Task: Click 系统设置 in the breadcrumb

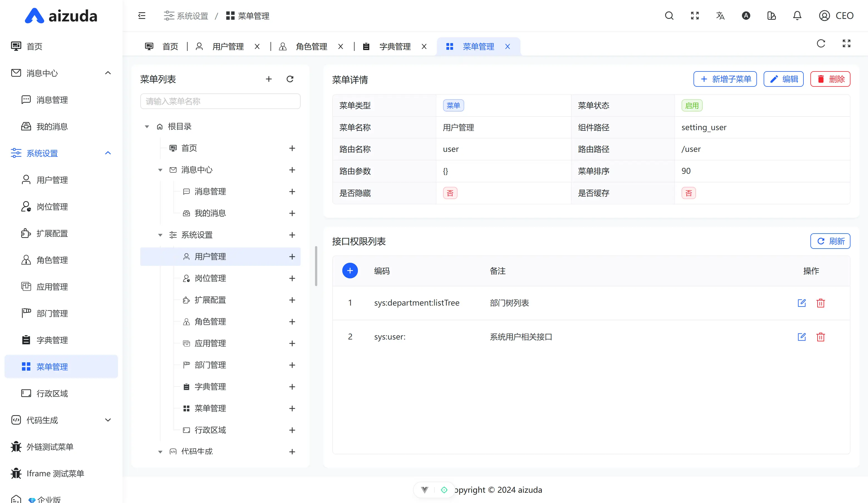Action: (186, 16)
